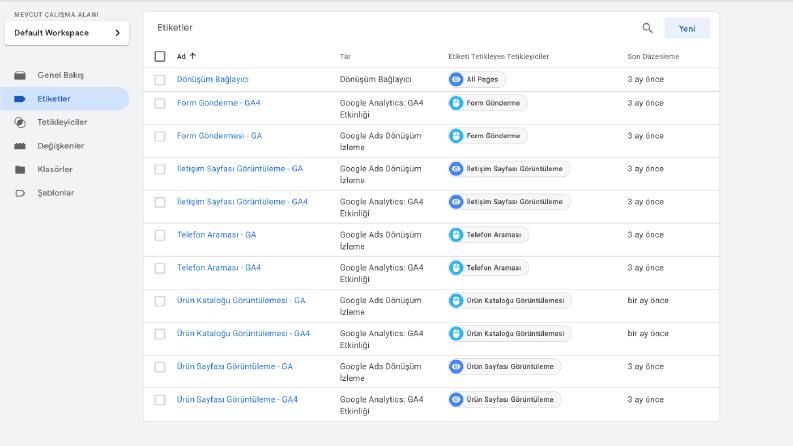Click Telefon Araması chip label in GA4 row
The image size is (793, 446).
(494, 267)
